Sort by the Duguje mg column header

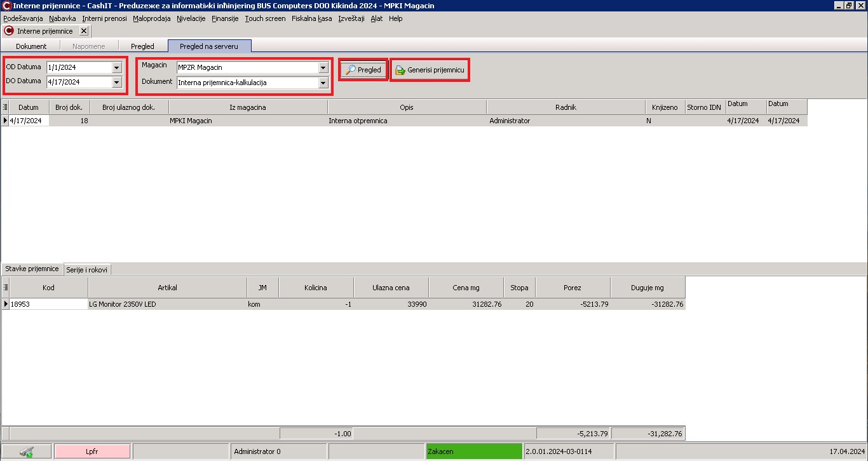pyautogui.click(x=648, y=288)
